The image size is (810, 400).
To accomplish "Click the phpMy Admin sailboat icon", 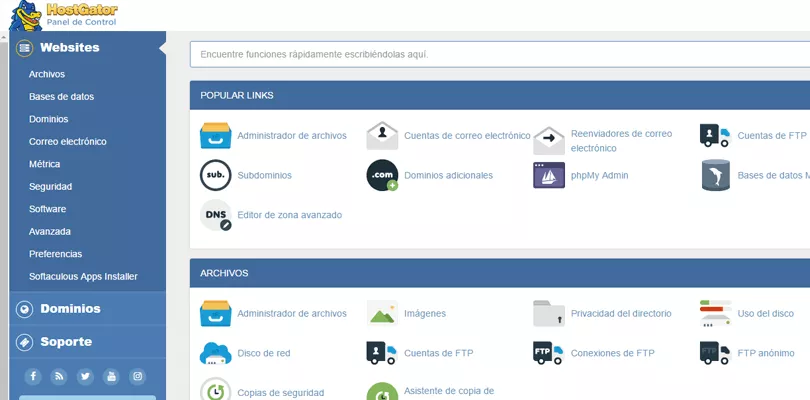I will 549,175.
